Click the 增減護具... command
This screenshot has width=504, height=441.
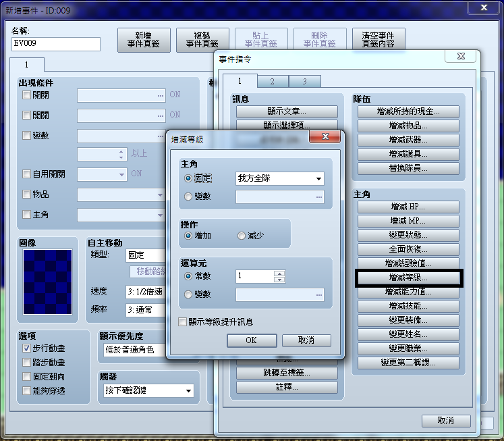tap(408, 154)
